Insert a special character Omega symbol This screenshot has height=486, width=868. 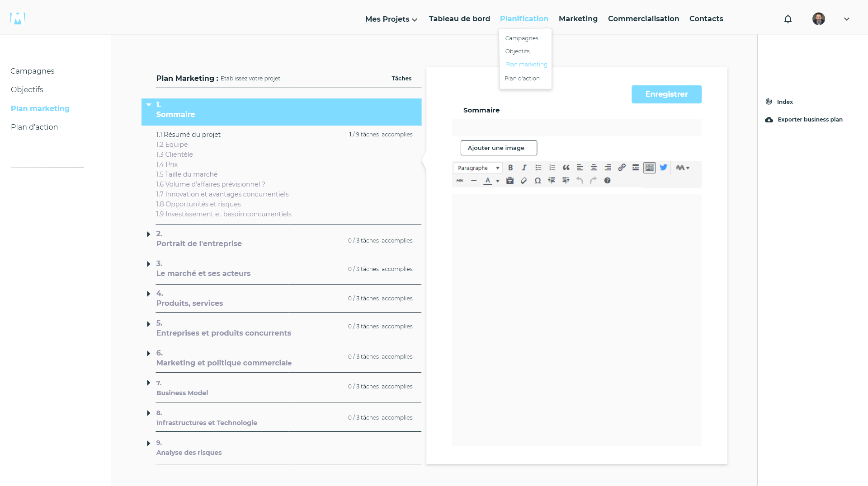[x=538, y=180]
